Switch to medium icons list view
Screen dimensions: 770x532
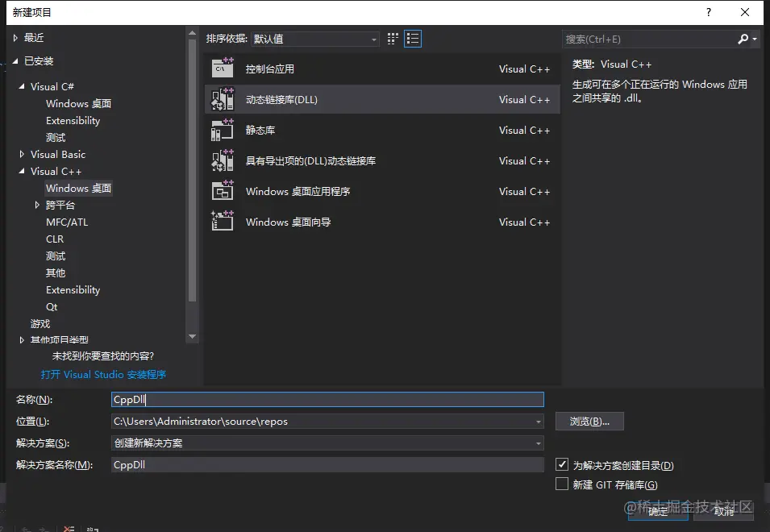pos(413,39)
